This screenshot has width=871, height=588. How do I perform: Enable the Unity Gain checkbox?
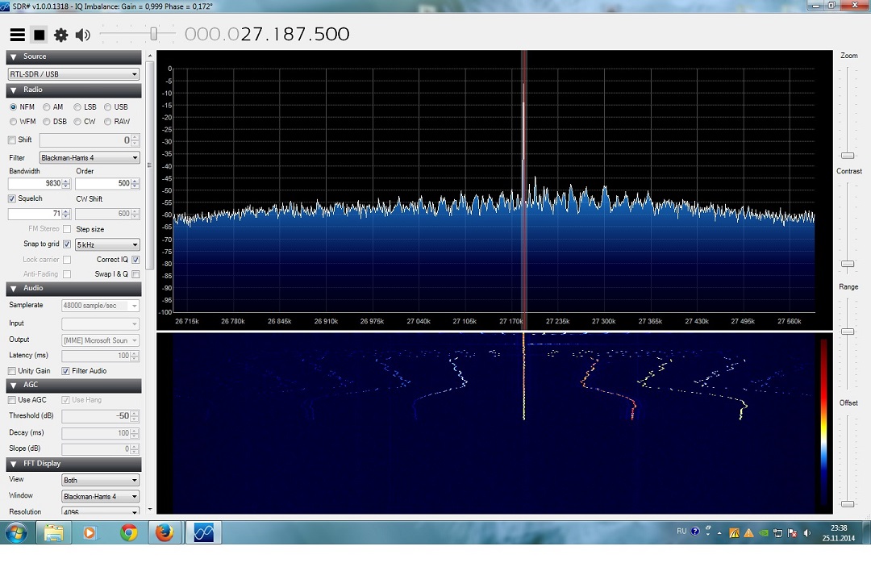pyautogui.click(x=12, y=371)
